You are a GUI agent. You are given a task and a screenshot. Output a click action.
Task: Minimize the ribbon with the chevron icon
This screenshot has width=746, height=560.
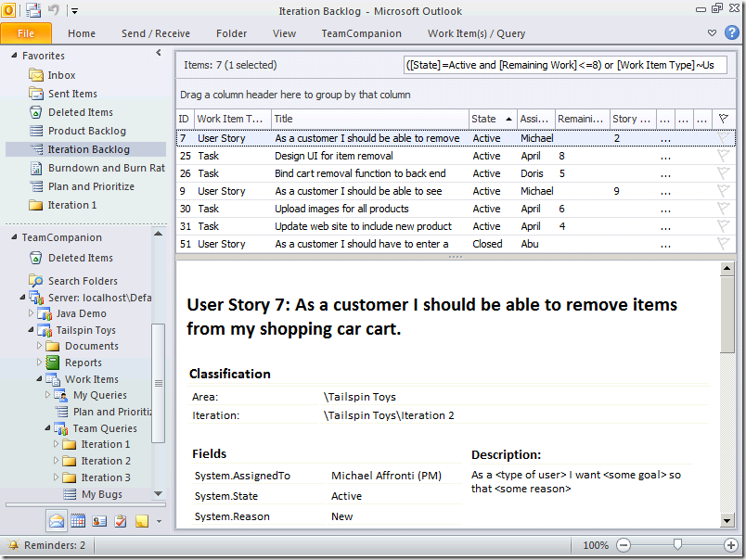712,33
